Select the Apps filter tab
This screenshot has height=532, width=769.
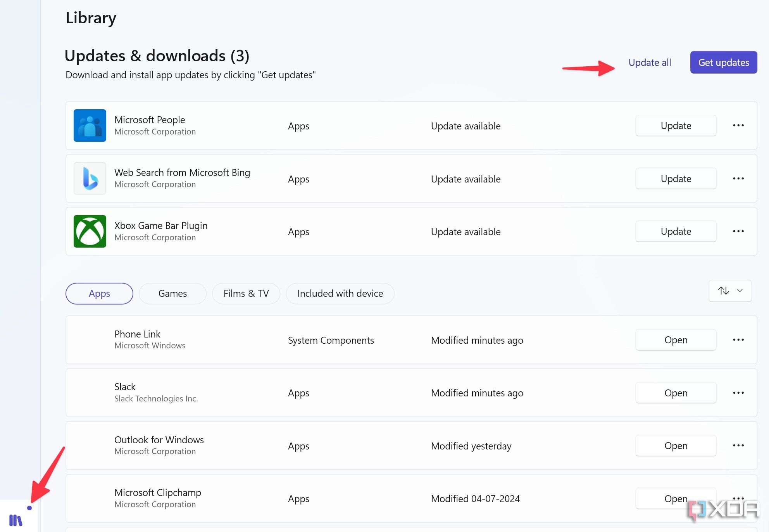[x=99, y=293]
